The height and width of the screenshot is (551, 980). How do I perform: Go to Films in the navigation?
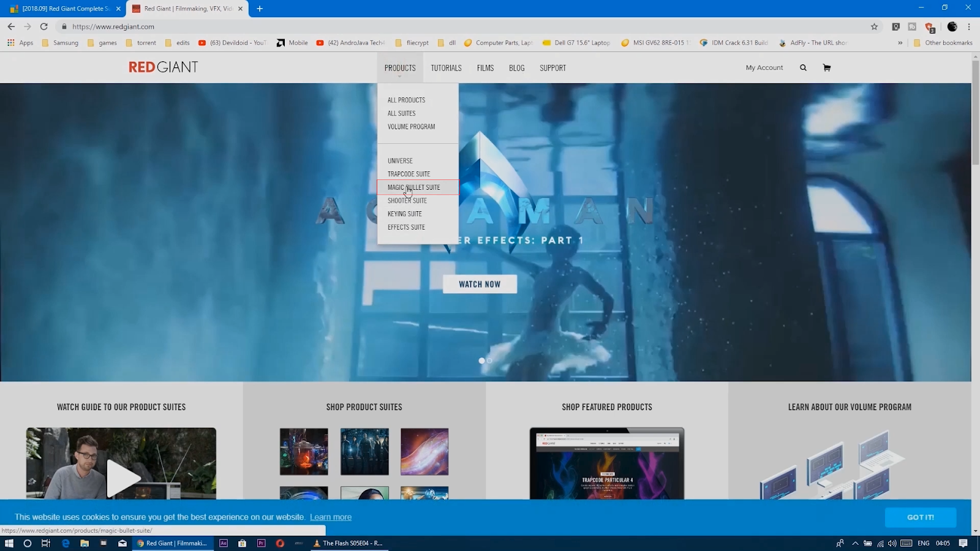[485, 68]
